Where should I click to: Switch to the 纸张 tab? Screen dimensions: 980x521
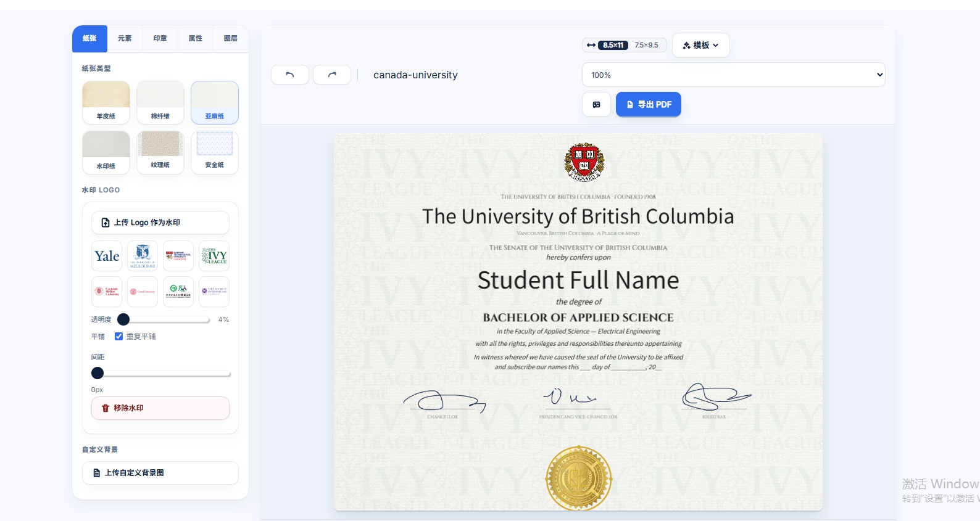tap(89, 38)
